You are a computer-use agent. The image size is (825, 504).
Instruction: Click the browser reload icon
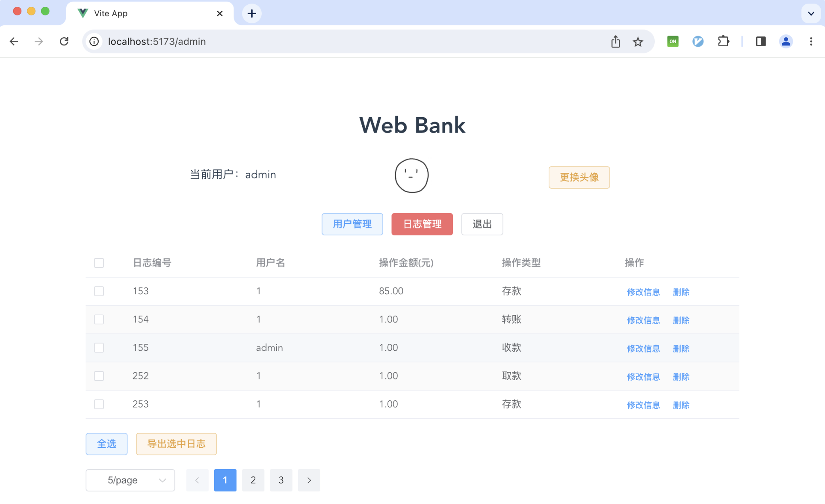pyautogui.click(x=64, y=42)
